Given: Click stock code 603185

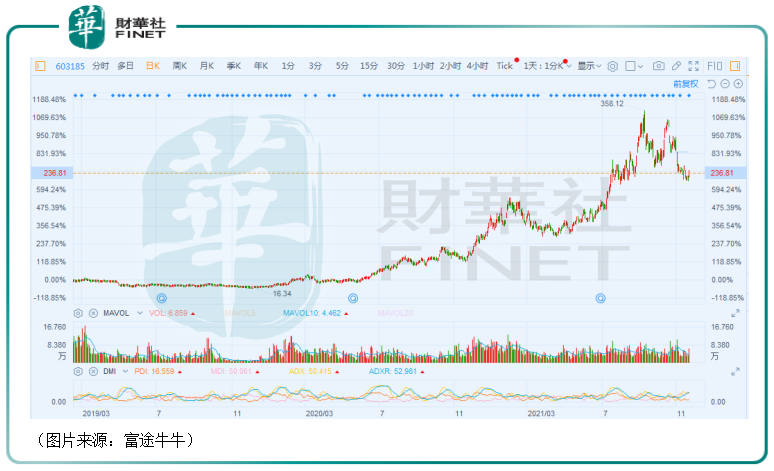Looking at the screenshot, I should pyautogui.click(x=70, y=66).
